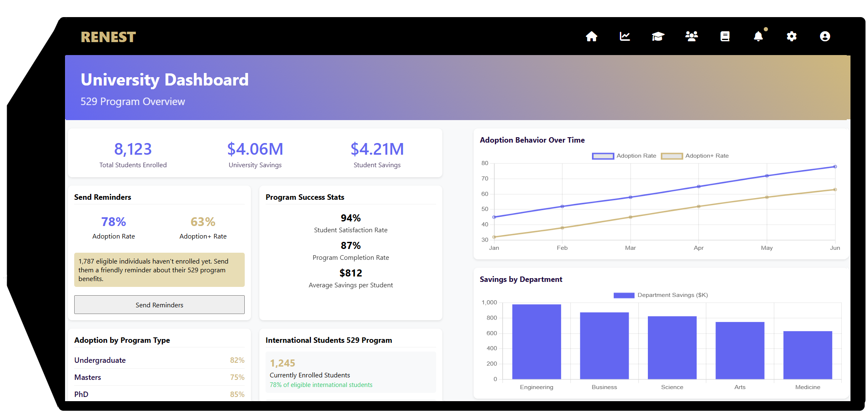
Task: Click the Business savings bar
Action: (604, 346)
